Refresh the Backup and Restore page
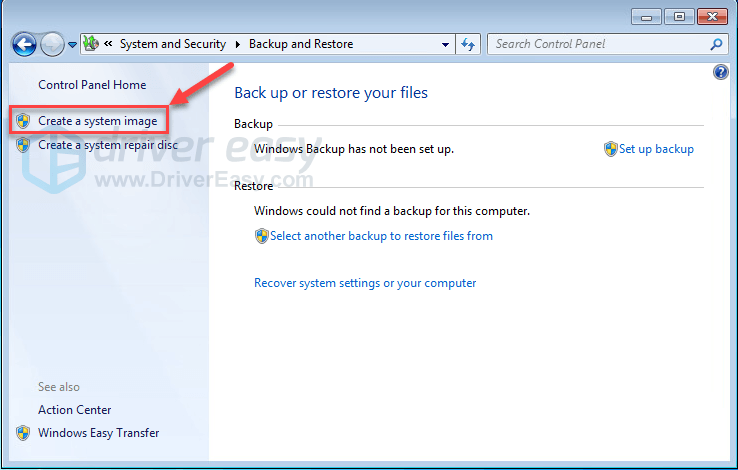 (468, 44)
